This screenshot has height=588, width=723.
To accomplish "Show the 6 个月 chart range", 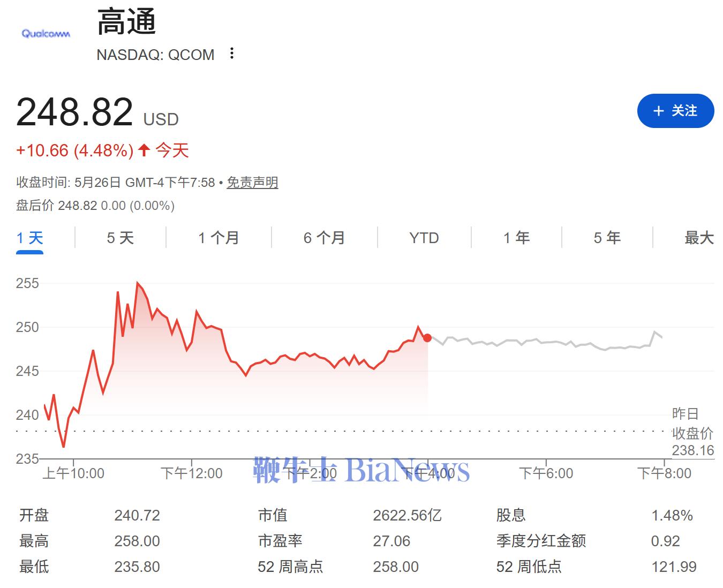I will point(324,238).
